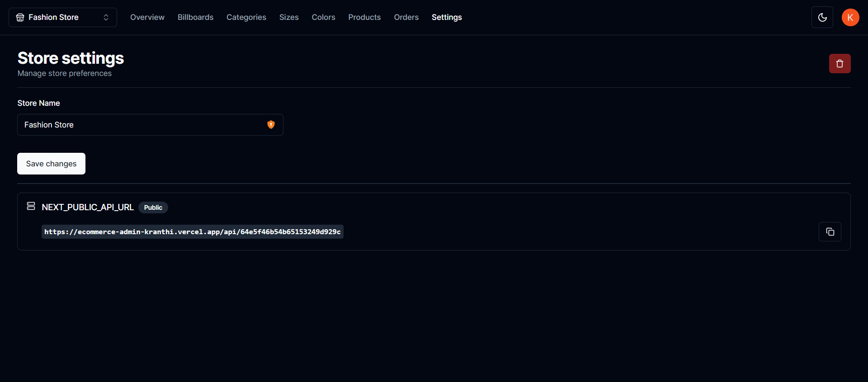Click the orange shield icon in the name field
Screen dimensions: 868x382
[x=271, y=125]
